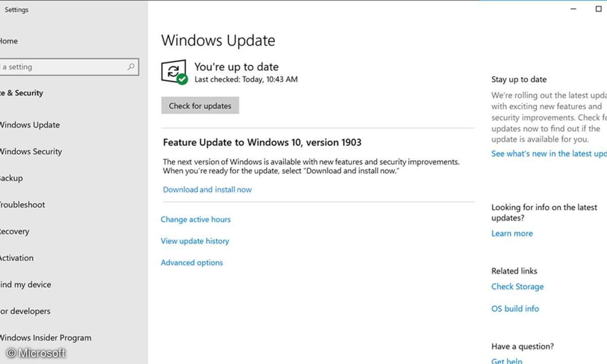Open Recovery in the sidebar
The image size is (607, 364).
(15, 232)
